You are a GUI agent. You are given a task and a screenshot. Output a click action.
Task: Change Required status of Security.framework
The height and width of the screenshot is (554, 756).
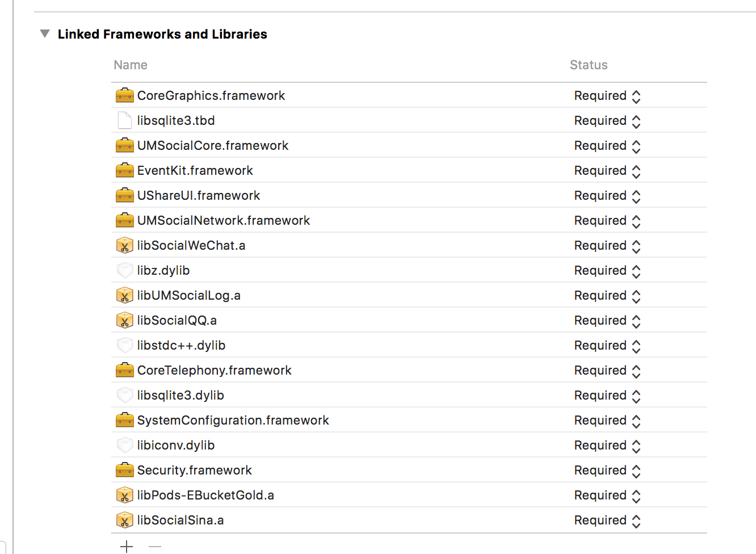(x=607, y=471)
